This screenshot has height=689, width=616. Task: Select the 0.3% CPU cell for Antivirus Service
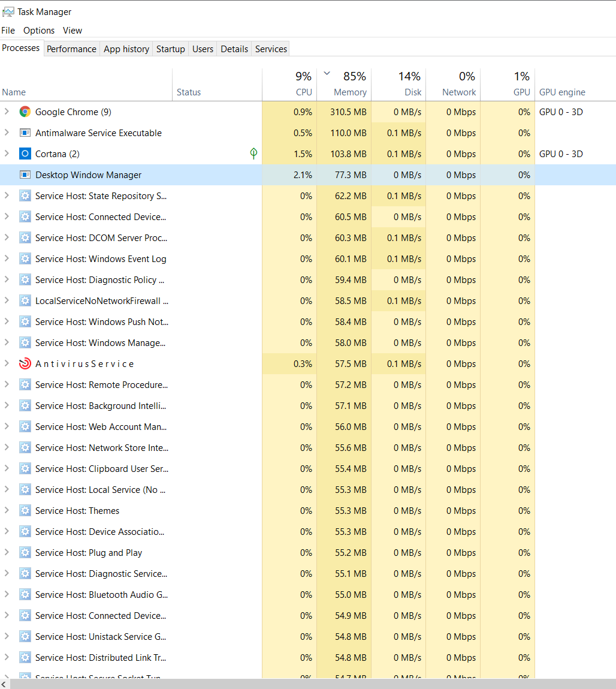(x=289, y=364)
